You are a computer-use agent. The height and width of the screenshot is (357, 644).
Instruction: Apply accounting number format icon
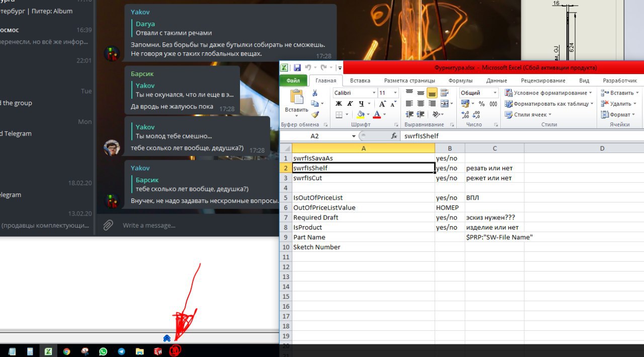coord(464,104)
